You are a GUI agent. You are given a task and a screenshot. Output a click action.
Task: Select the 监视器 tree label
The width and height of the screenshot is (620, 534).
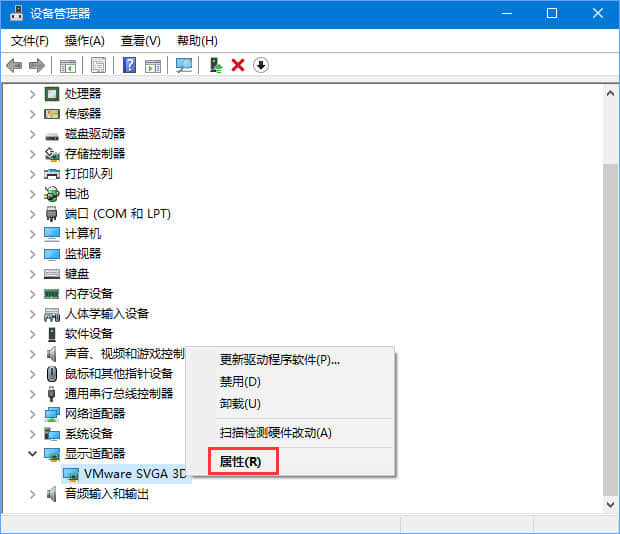[x=83, y=254]
